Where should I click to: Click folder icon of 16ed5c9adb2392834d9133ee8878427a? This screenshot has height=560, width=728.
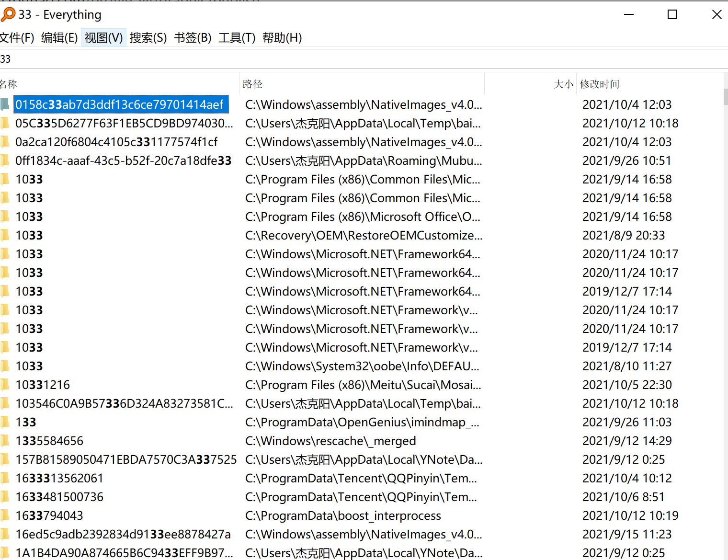tap(5, 534)
